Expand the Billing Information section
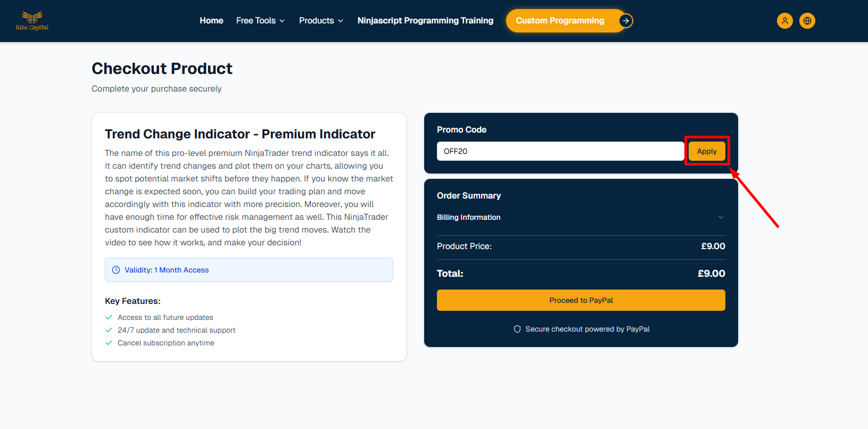 [581, 217]
